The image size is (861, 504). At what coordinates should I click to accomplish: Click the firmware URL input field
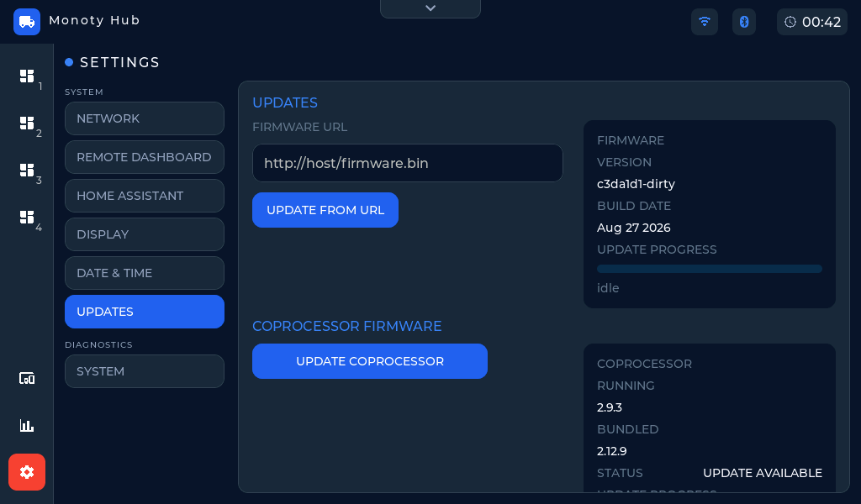tap(408, 163)
